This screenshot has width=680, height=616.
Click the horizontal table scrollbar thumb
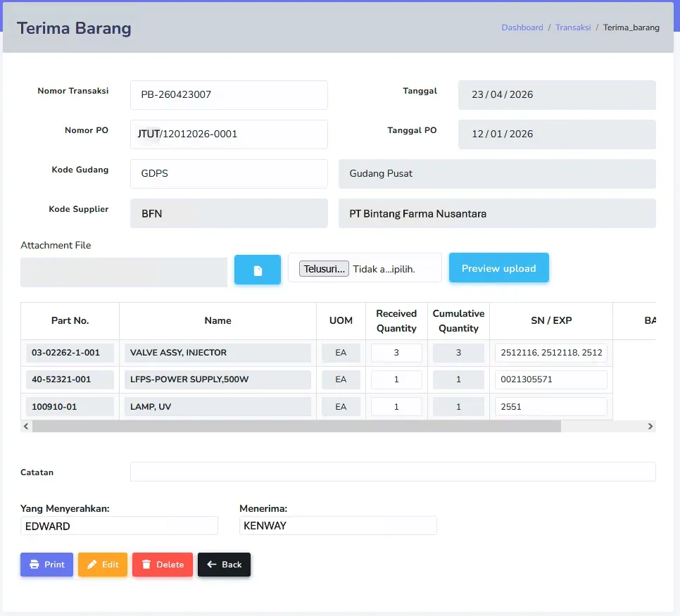296,427
